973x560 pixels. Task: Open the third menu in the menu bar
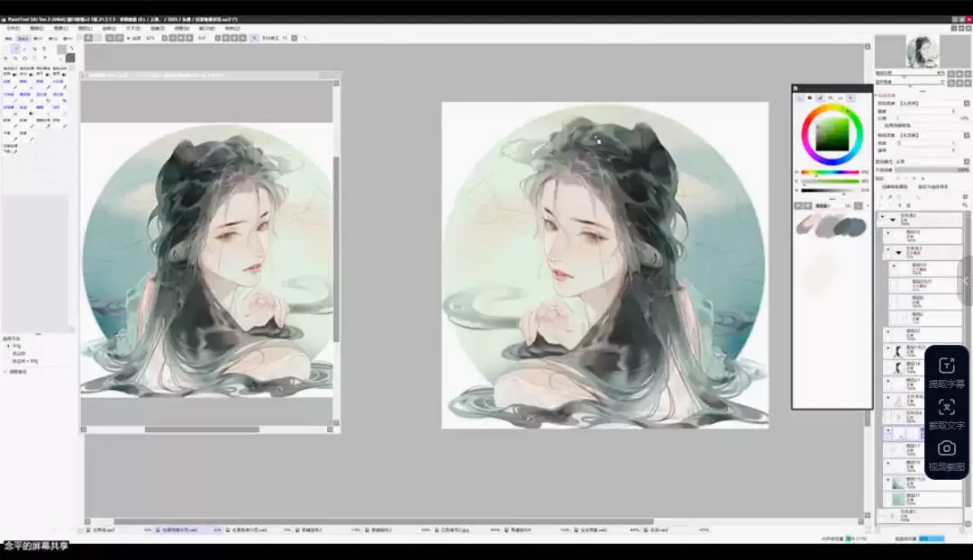[x=60, y=28]
